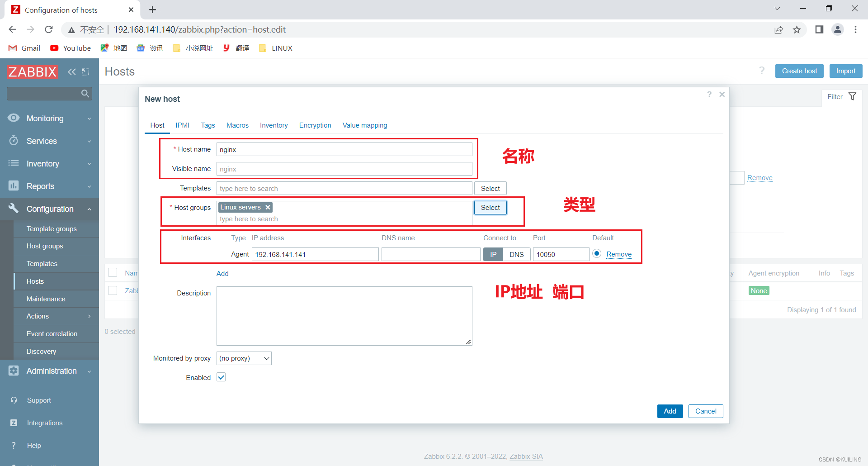Remove the Agent interface

coord(619,254)
